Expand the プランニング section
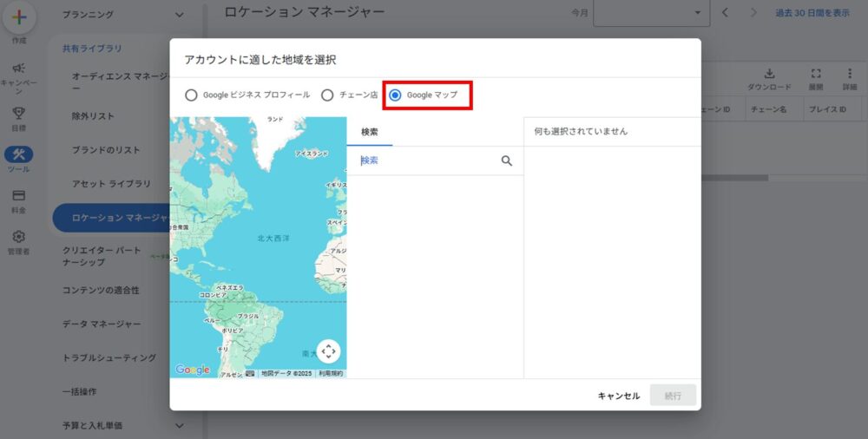 pos(179,15)
